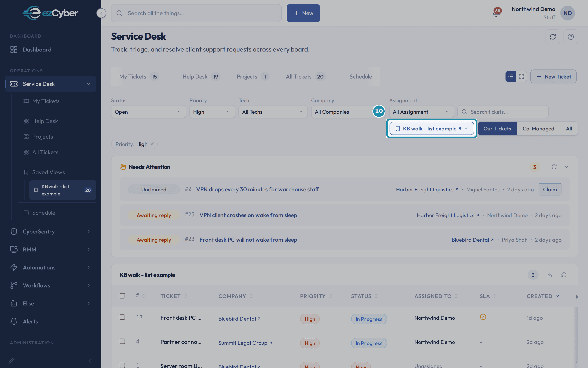Refresh the Service Desk page
The height and width of the screenshot is (368, 588).
coord(553,37)
